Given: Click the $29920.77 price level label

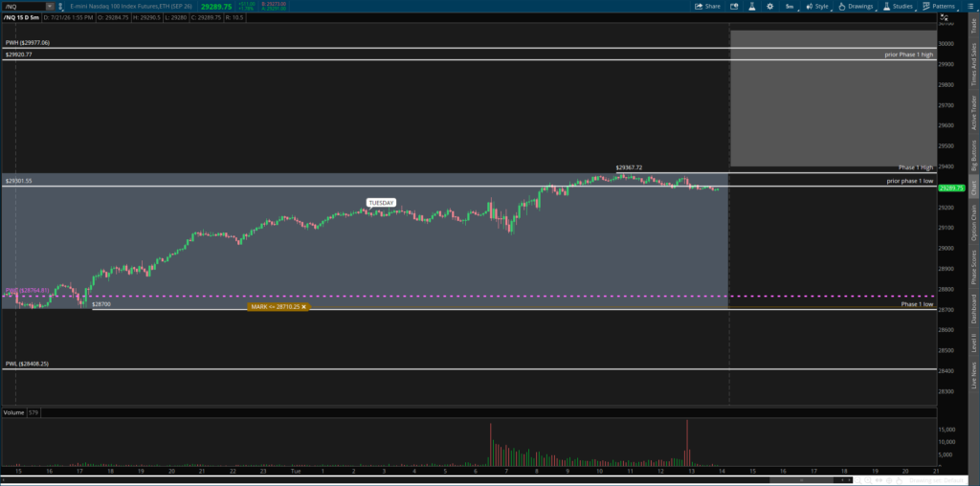Looking at the screenshot, I should 19,55.
